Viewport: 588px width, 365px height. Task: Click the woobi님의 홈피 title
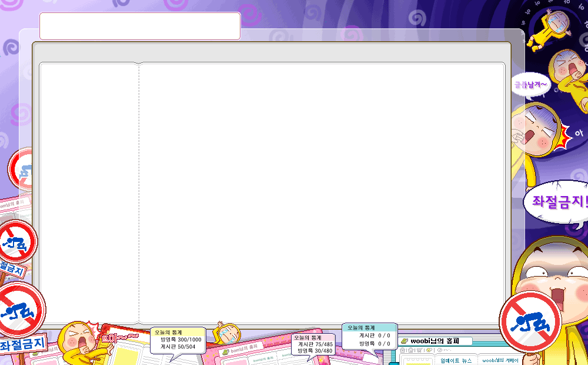tap(440, 341)
